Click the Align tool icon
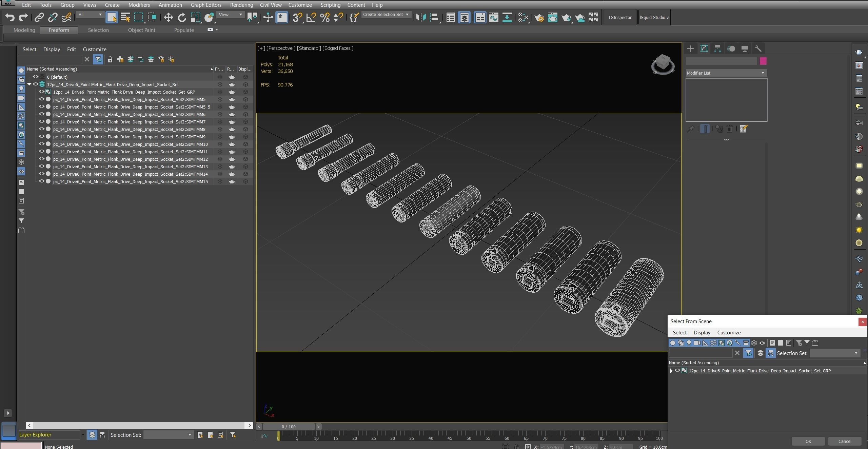 (434, 17)
